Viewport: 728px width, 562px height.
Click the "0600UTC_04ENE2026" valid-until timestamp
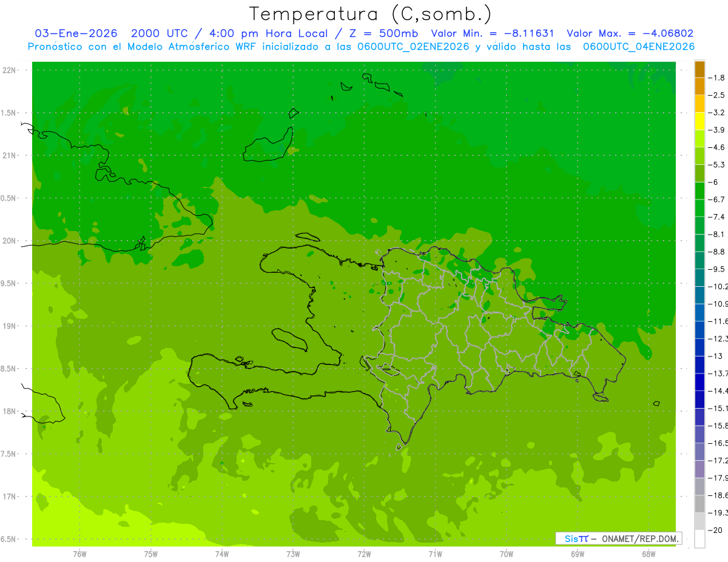click(639, 47)
